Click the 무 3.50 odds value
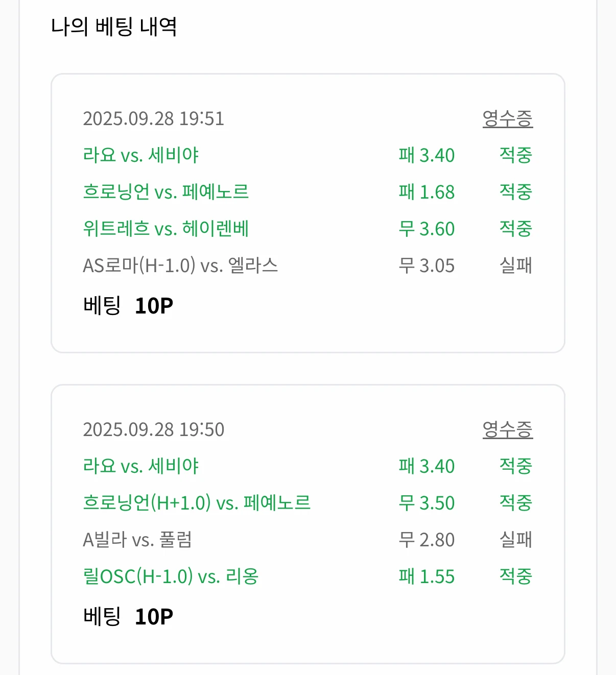Screen dimensions: 616x675 (427, 503)
